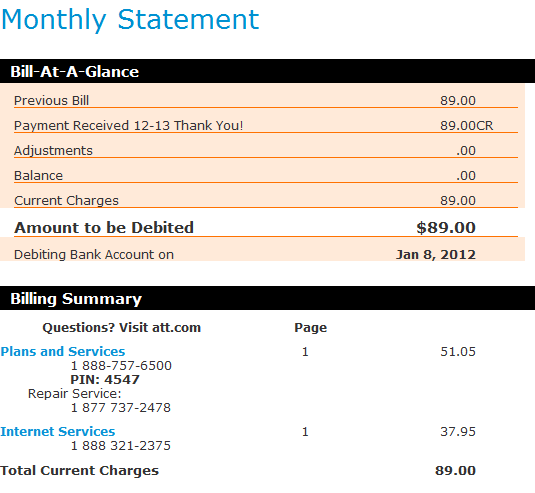
Task: Select the Bill-At-A-Glance section header
Action: click(268, 71)
